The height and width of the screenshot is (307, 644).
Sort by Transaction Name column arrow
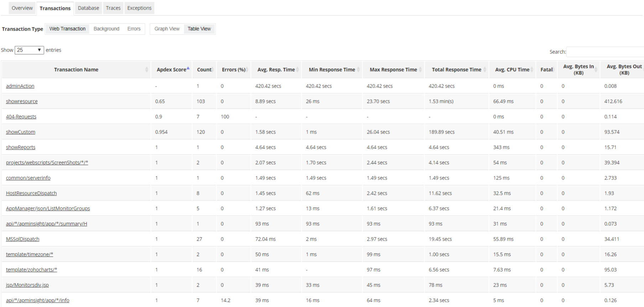tap(147, 70)
